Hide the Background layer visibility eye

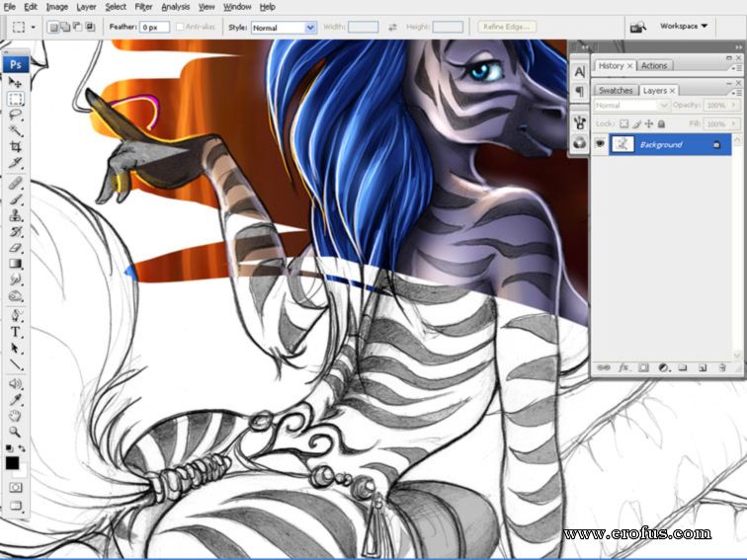pos(600,144)
